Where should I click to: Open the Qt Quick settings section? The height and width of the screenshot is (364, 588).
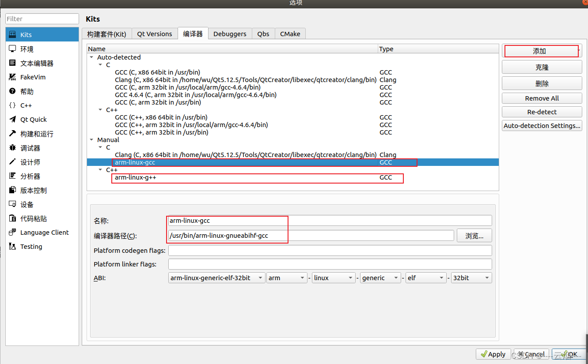(x=33, y=119)
